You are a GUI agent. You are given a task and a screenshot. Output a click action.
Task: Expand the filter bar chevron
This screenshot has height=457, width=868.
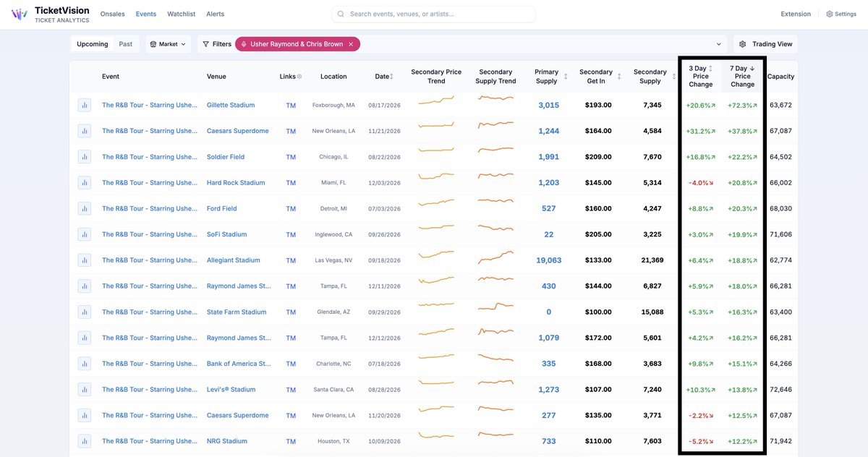[x=719, y=44]
